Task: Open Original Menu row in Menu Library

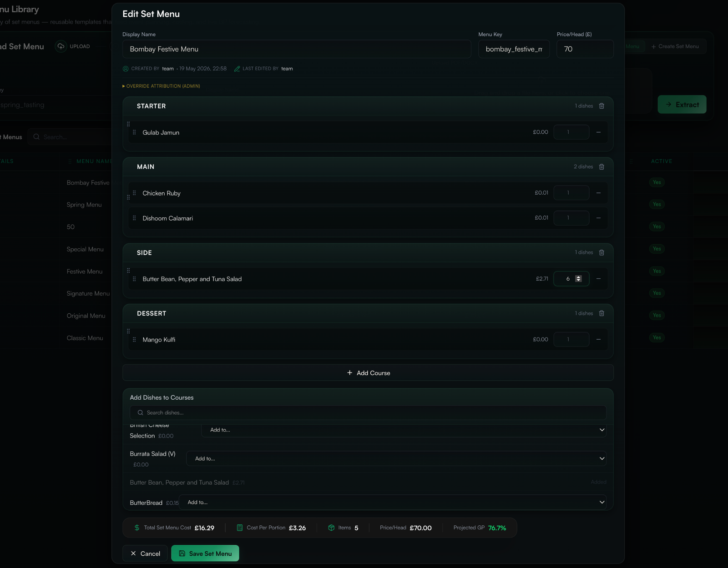Action: [86, 316]
